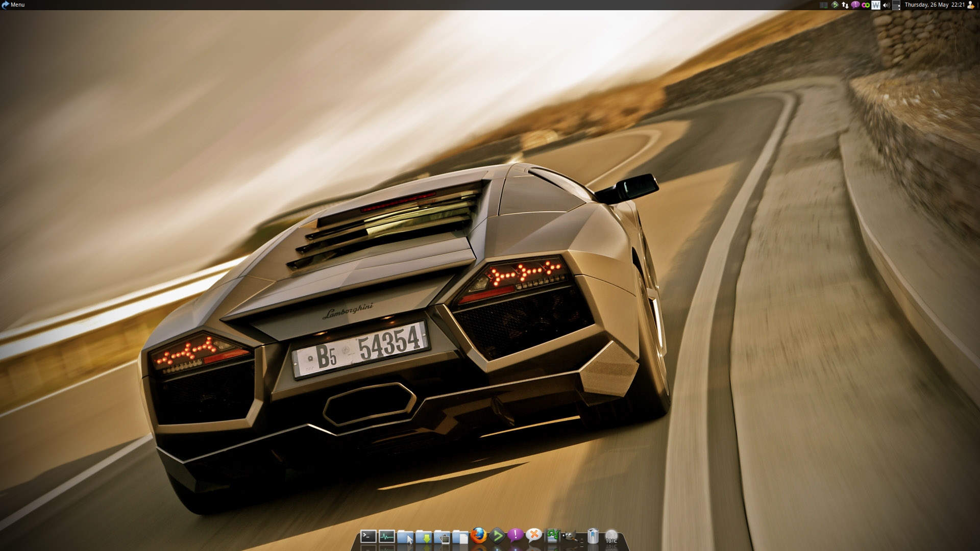
Task: Launch GIMP from the dock
Action: [x=570, y=536]
